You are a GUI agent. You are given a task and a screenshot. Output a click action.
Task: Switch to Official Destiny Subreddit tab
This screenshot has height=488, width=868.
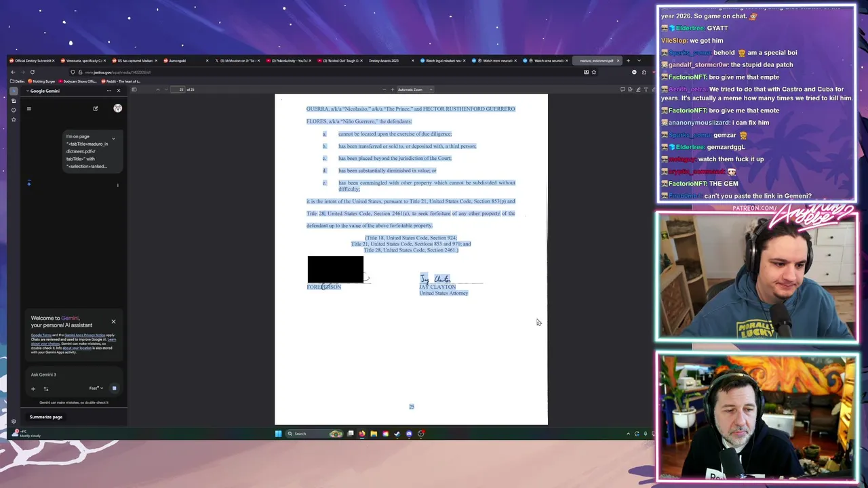33,60
